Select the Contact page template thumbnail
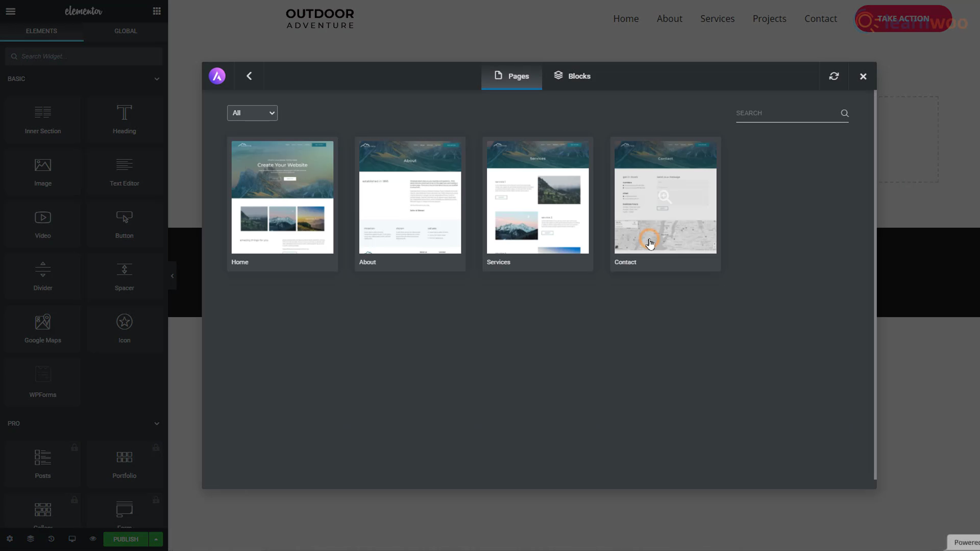980x551 pixels. click(665, 197)
